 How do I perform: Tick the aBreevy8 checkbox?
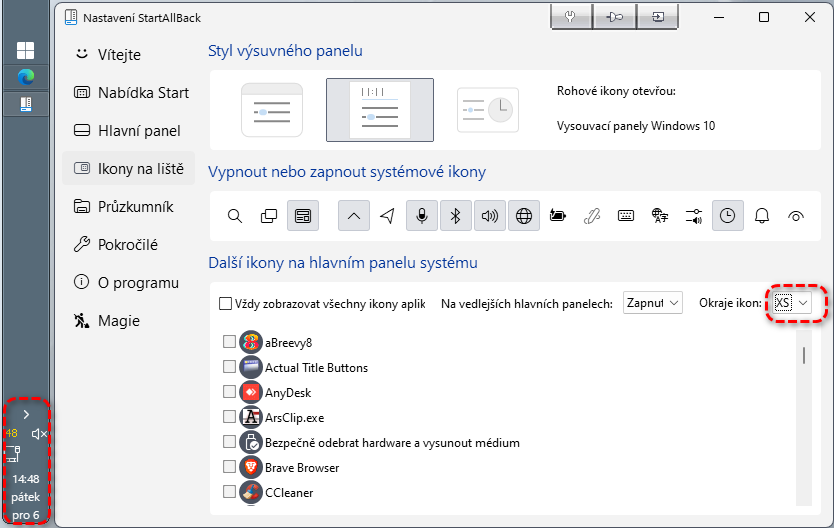(229, 341)
